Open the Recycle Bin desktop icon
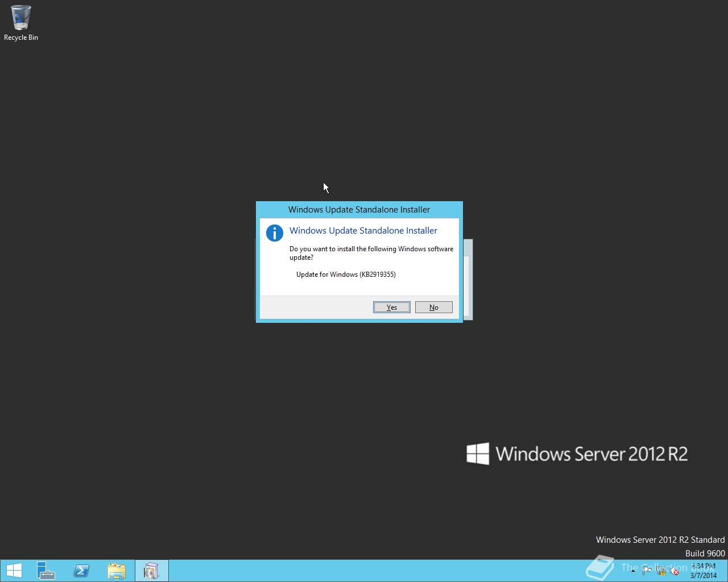The width and height of the screenshot is (728, 582). pos(21,23)
